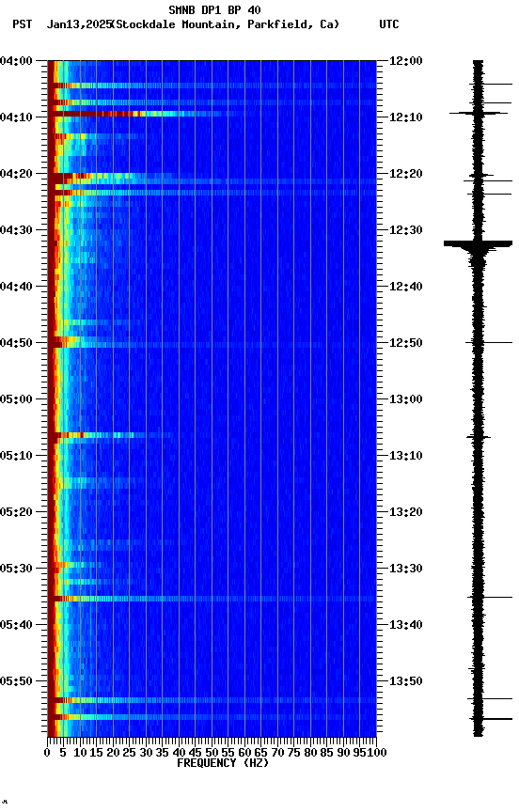
Task: Click the 12:40 UTC time label
Action: click(x=406, y=287)
